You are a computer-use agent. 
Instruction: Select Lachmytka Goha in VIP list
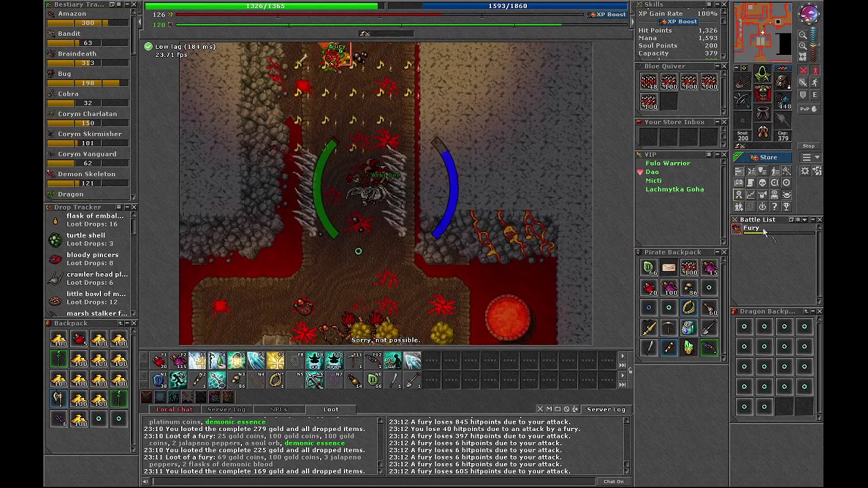tap(674, 190)
